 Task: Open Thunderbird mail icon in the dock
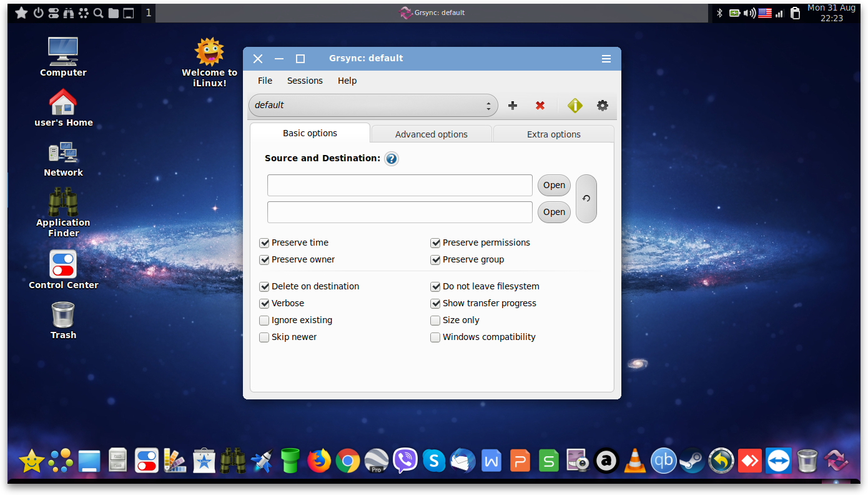tap(463, 461)
